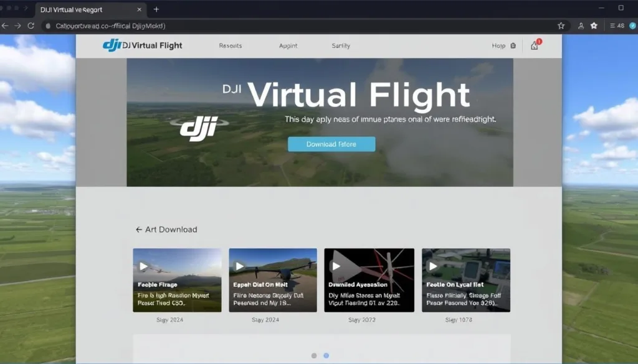Open the Dswniled Ayeaalion thumbnail card
The height and width of the screenshot is (364, 638).
[369, 281]
